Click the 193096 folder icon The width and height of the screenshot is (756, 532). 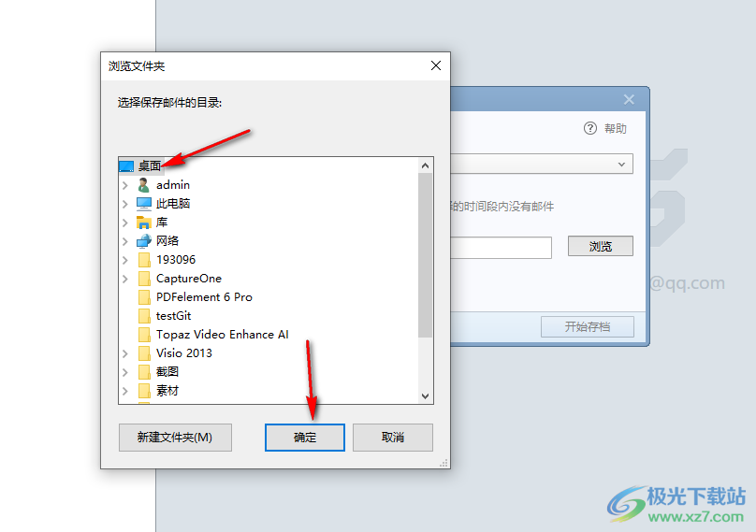coord(144,260)
